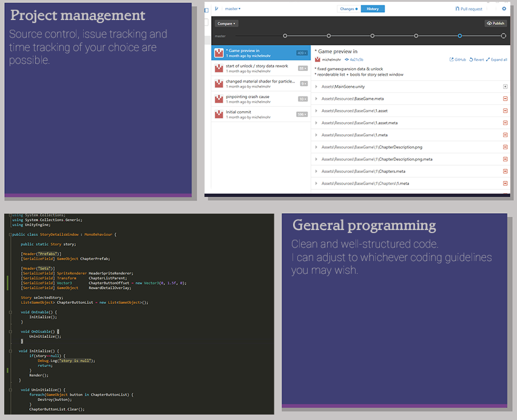
Task: Select the highlighted blue commit node on timeline
Action: tap(460, 36)
